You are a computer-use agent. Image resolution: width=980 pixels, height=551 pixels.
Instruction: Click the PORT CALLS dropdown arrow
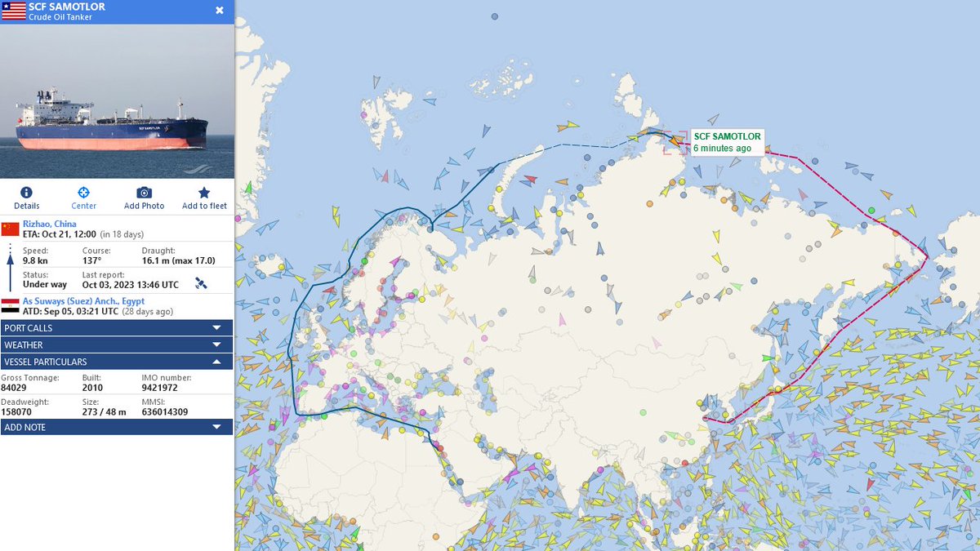pos(216,327)
